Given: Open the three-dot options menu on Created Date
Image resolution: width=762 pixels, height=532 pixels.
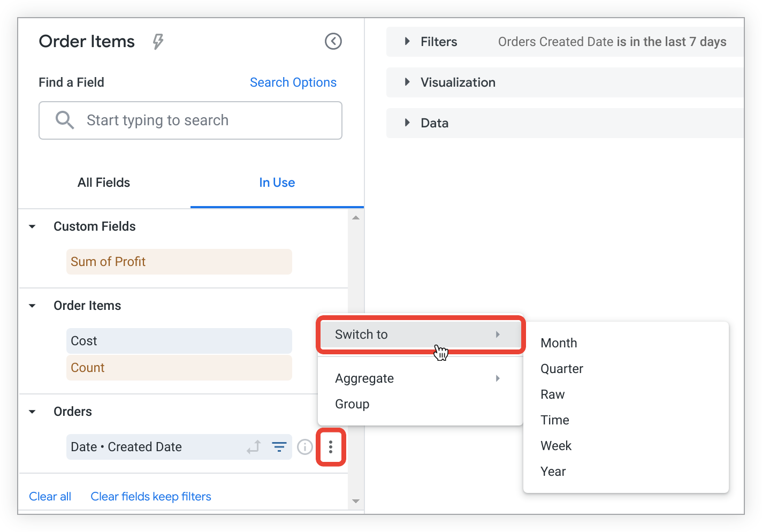Looking at the screenshot, I should click(x=331, y=447).
